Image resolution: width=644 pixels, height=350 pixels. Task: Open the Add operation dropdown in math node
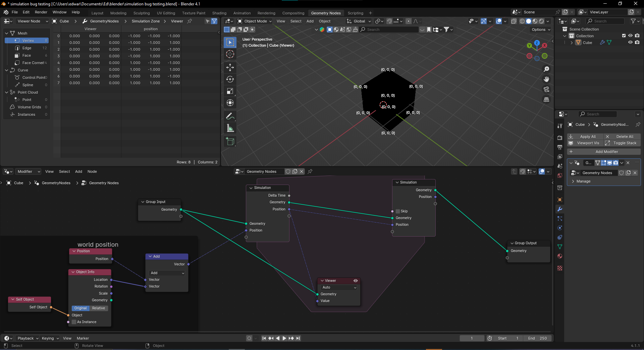point(167,273)
